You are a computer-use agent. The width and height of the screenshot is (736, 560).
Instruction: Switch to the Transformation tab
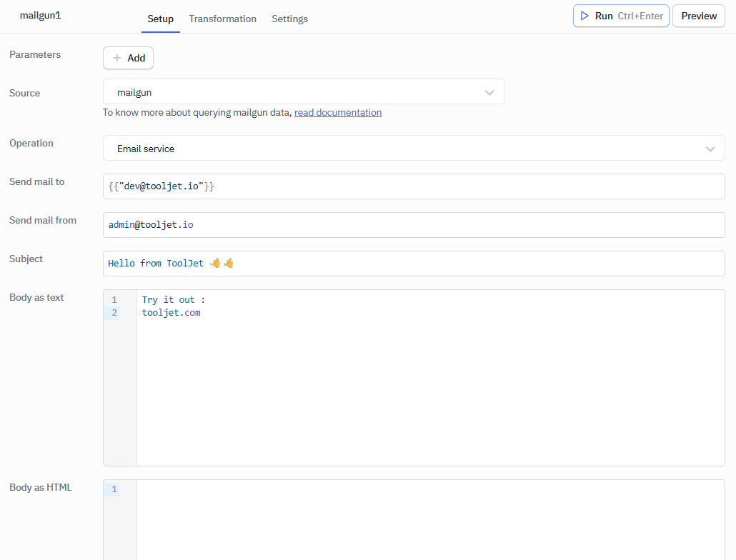pos(222,19)
